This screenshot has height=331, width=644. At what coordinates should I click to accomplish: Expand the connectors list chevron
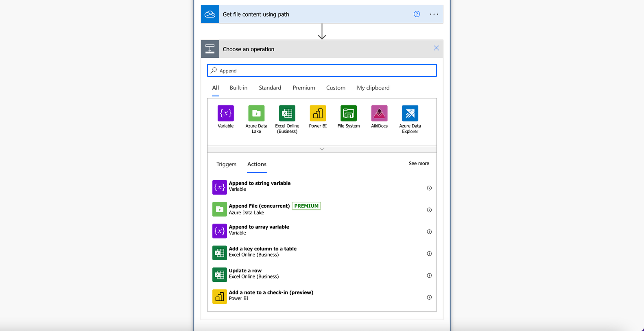(x=322, y=149)
